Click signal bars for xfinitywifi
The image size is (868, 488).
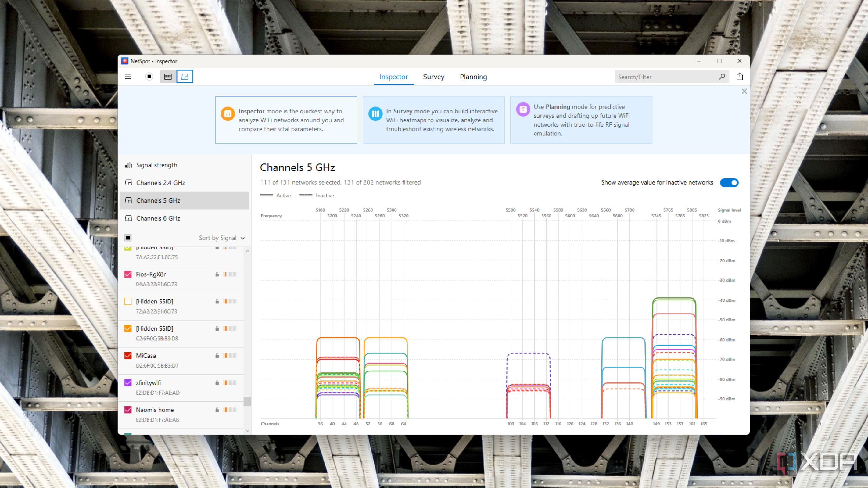pyautogui.click(x=230, y=383)
